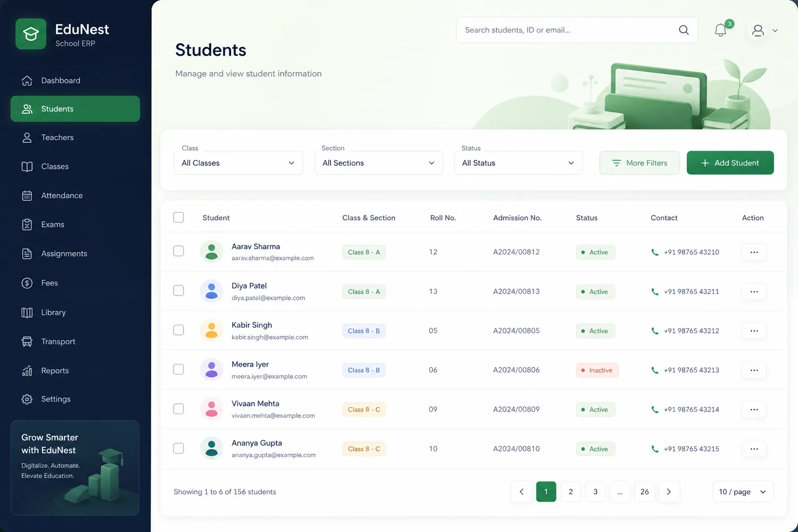Click email diya.patel@example.com
Viewport: 798px width, 532px height.
point(268,298)
